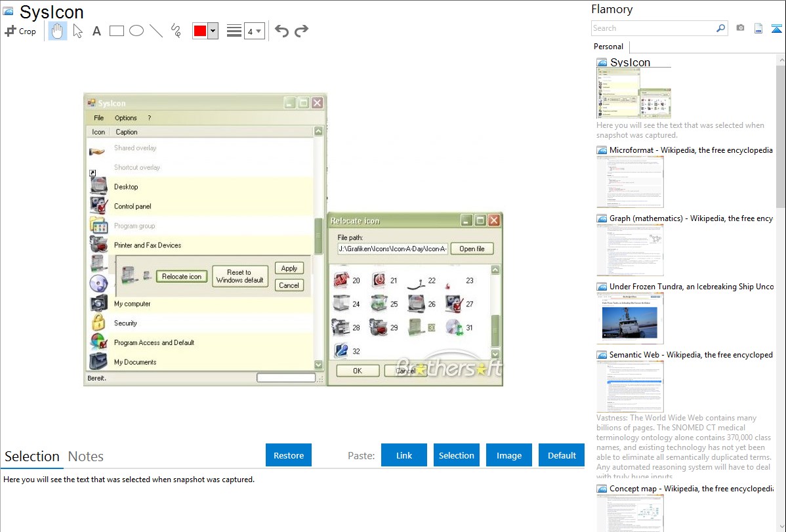This screenshot has height=532, width=786.
Task: Switch to the Notes tab
Action: click(x=86, y=457)
